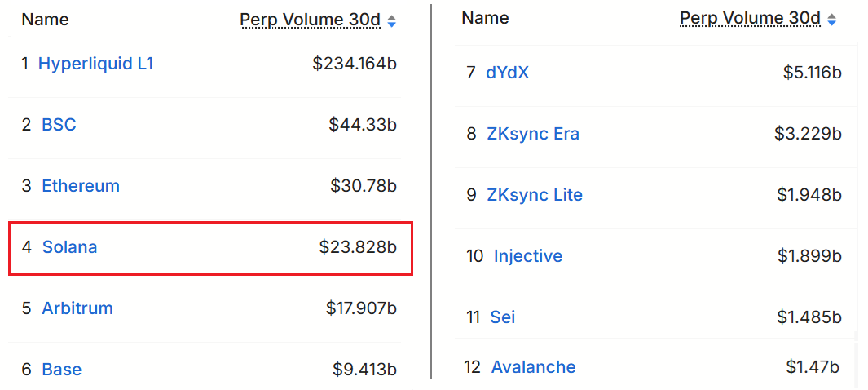Click the Ethereum link
The width and height of the screenshot is (868, 390).
coord(81,186)
